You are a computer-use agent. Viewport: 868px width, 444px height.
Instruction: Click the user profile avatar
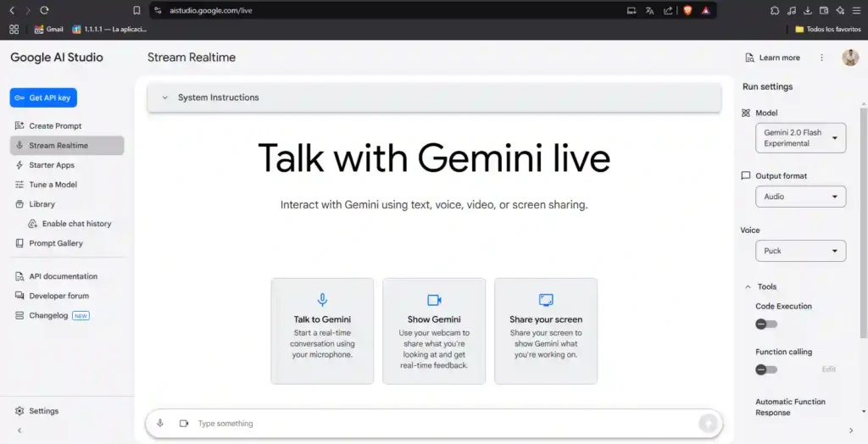(850, 58)
